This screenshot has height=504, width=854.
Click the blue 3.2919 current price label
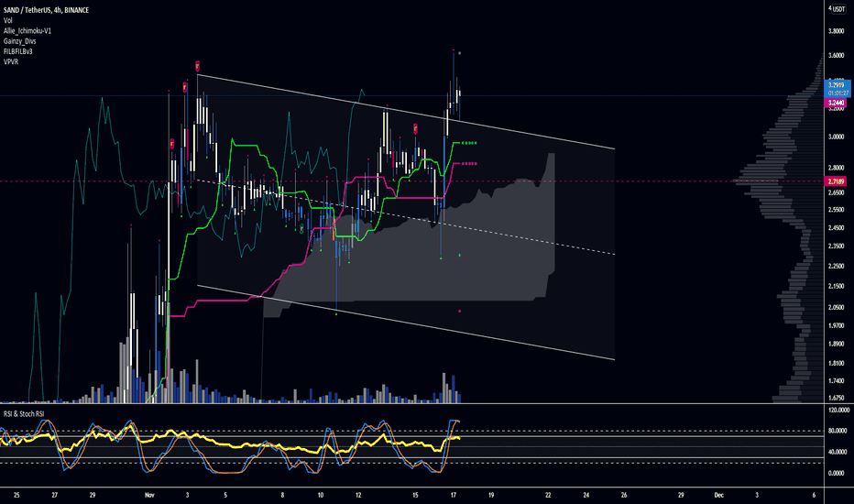point(836,88)
